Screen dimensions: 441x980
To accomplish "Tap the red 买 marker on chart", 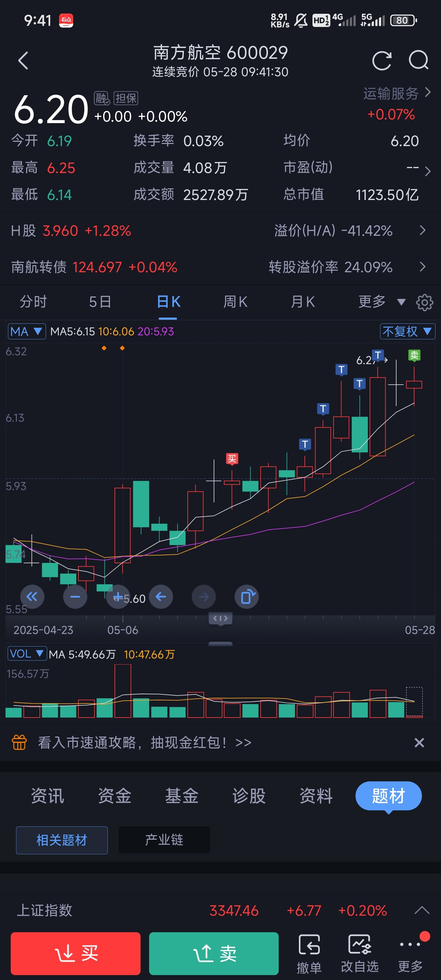I will [232, 459].
